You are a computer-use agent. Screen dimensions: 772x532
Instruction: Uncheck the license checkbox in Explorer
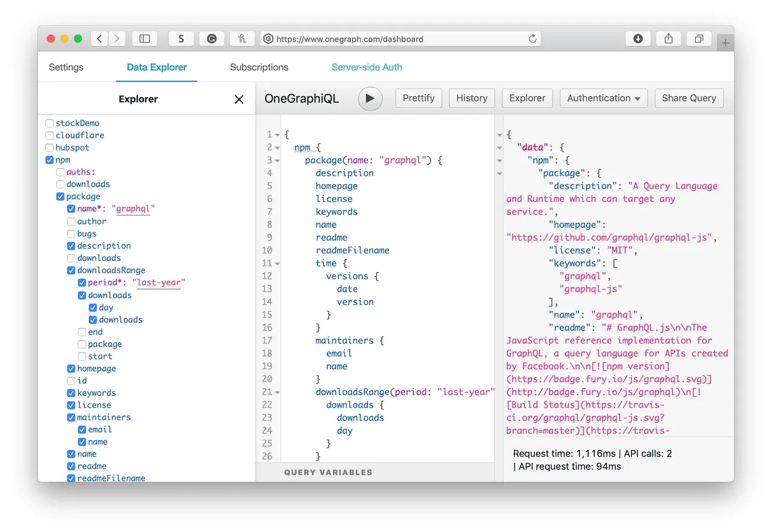[71, 405]
